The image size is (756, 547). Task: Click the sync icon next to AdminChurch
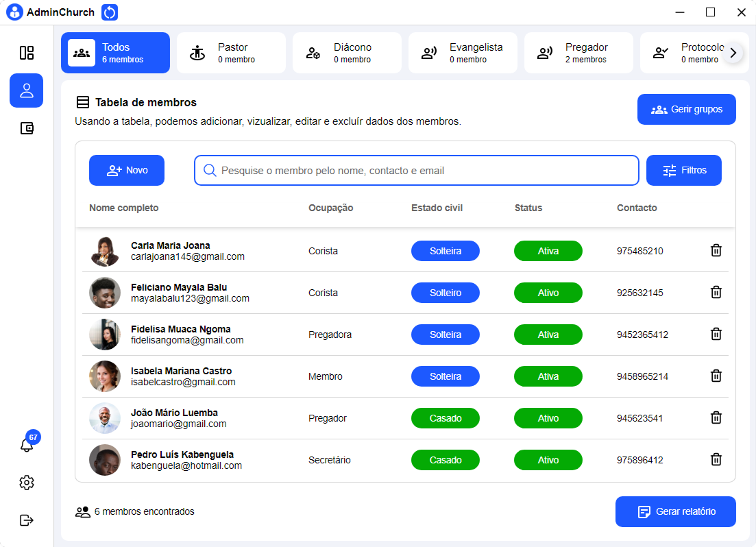coord(110,12)
